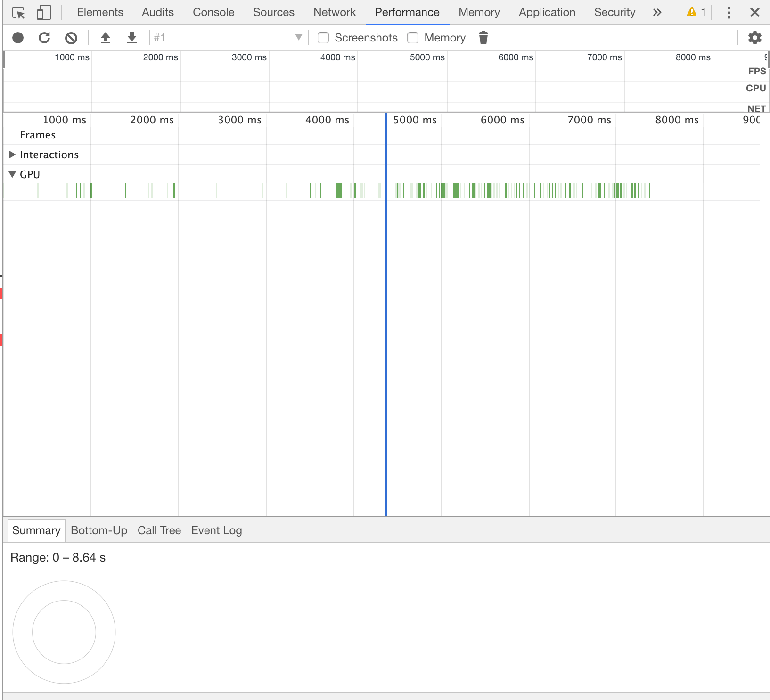Open the Call Tree tab

click(x=159, y=530)
